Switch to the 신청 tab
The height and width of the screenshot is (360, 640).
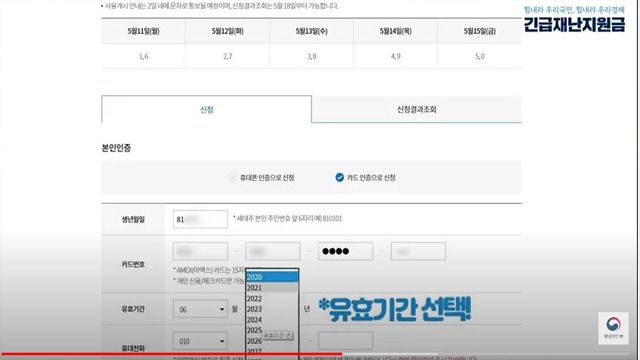[x=207, y=109]
